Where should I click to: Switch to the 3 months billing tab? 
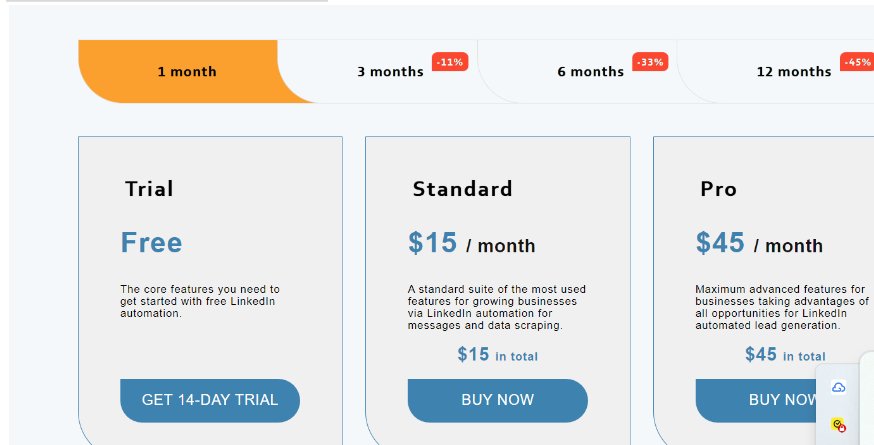click(x=390, y=71)
